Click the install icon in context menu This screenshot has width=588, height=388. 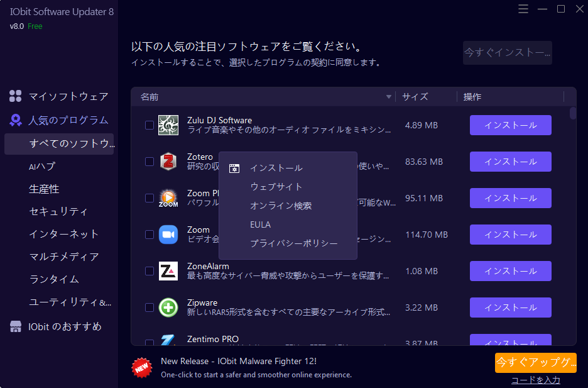click(234, 169)
